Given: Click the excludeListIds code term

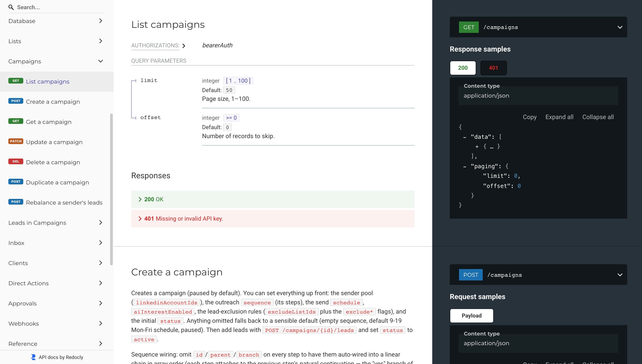Looking at the screenshot, I should (x=292, y=312).
